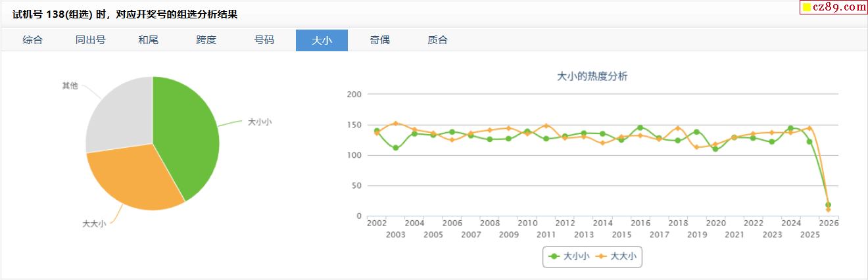This screenshot has height=280, width=868.
Task: Click the green data point at 2016
Action: click(640, 128)
